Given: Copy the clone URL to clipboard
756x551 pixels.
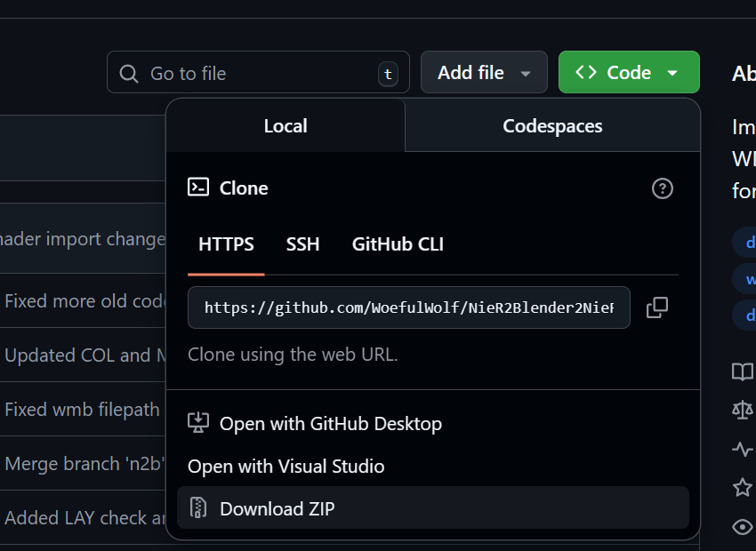Looking at the screenshot, I should tap(657, 307).
